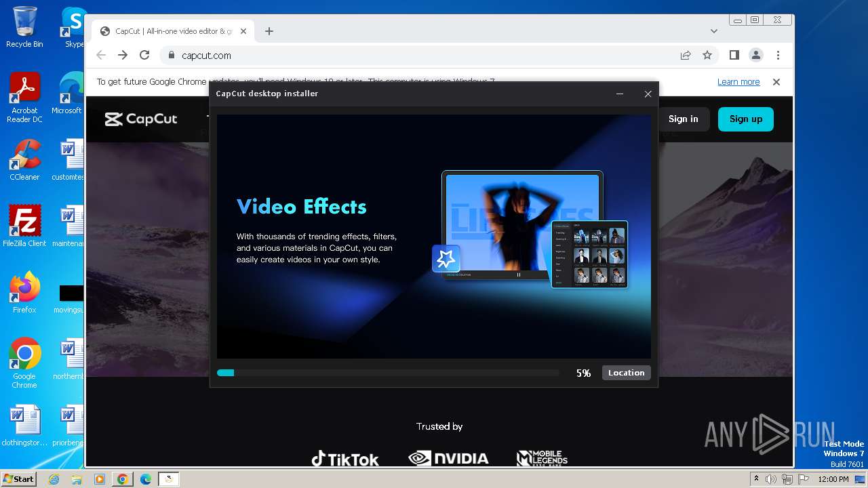Open the Windows Start menu

pos(18,479)
